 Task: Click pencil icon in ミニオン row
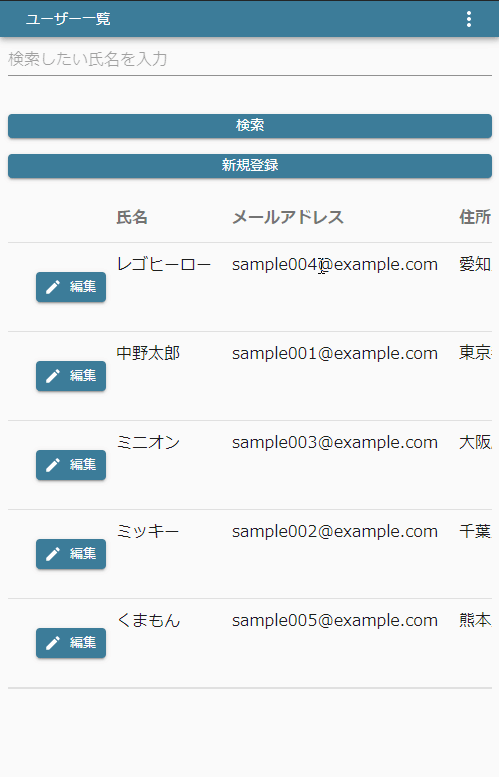[53, 465]
